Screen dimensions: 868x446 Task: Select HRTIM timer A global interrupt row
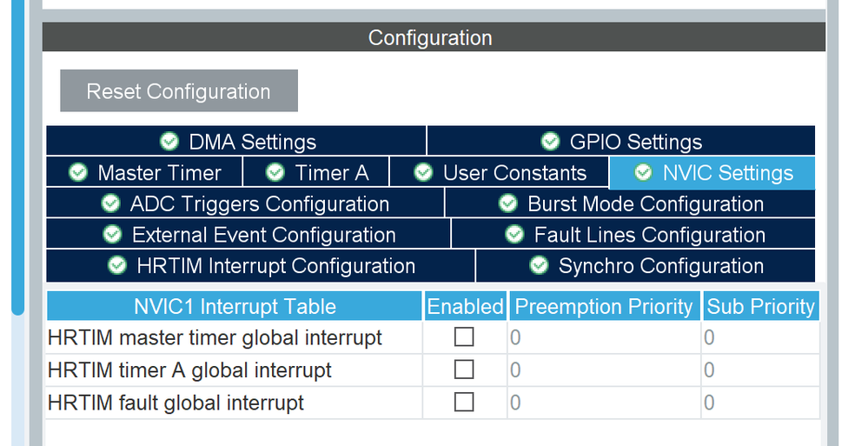point(433,370)
